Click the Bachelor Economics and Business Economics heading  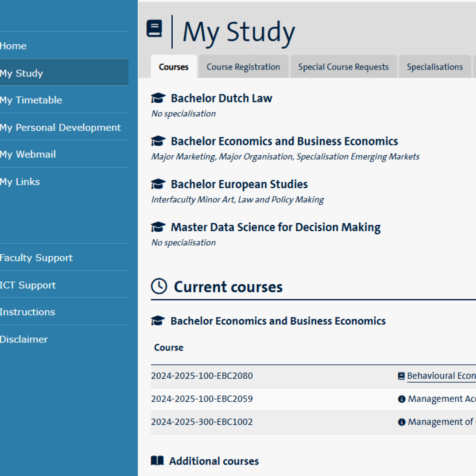[284, 141]
